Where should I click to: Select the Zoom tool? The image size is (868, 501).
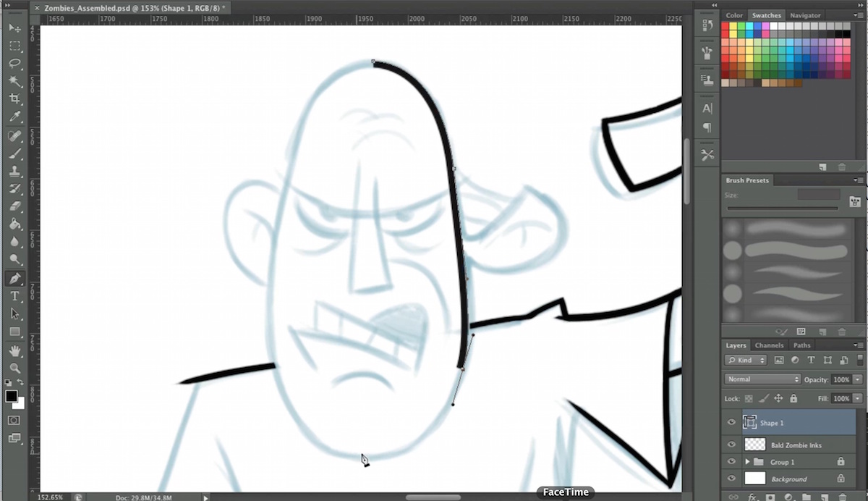point(16,369)
